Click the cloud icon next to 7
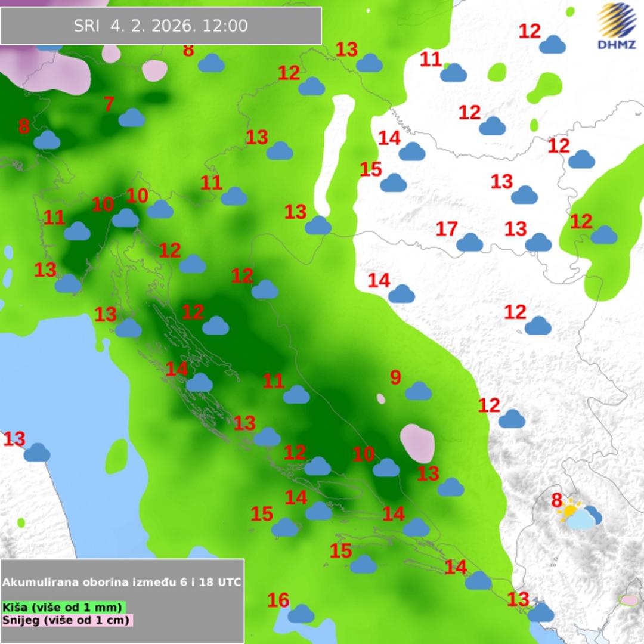The width and height of the screenshot is (644, 644). 132,118
